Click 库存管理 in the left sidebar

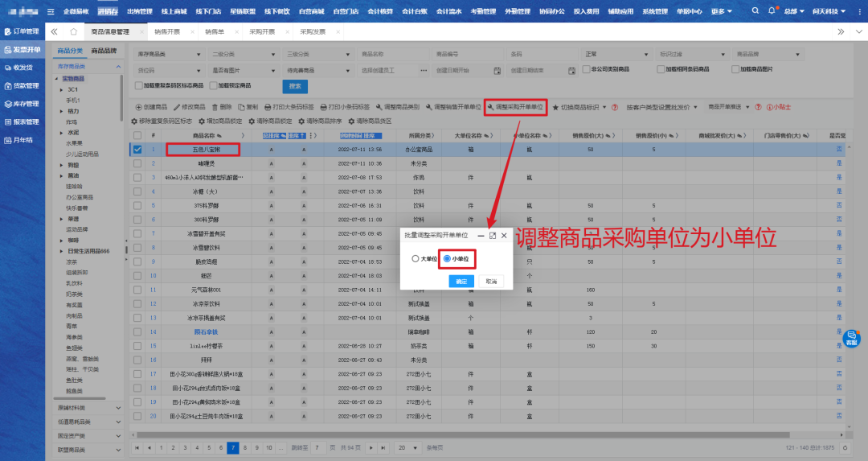click(22, 104)
